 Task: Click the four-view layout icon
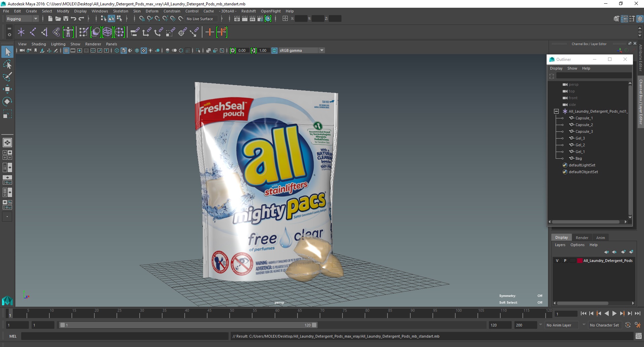(x=7, y=155)
